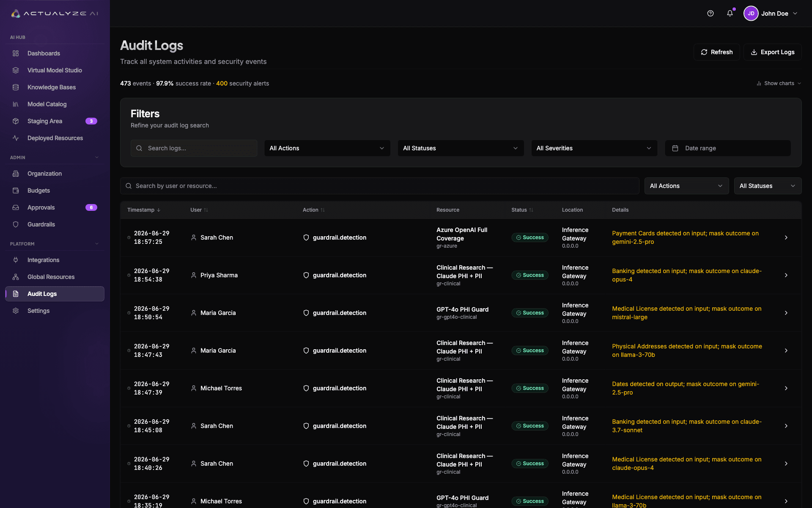Screen dimensions: 812x508
Task: Open the notifications bell
Action: pos(730,14)
